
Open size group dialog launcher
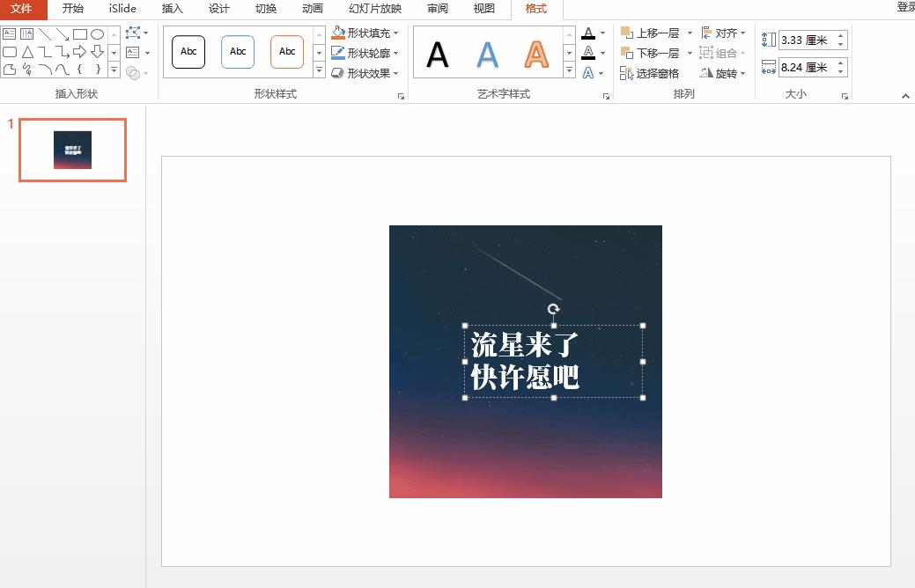pos(845,96)
